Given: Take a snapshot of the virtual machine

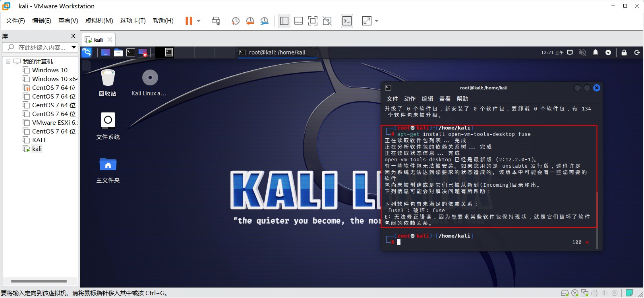Looking at the screenshot, I should pos(235,21).
